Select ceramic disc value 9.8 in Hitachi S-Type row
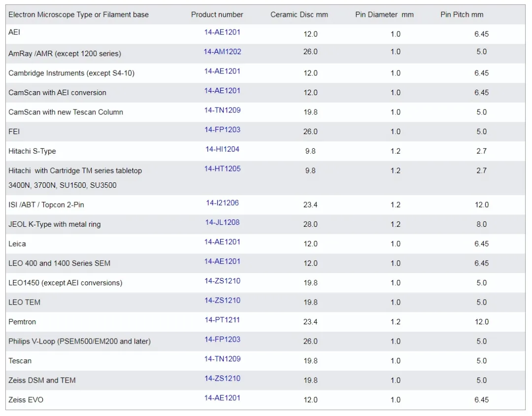 coord(310,151)
